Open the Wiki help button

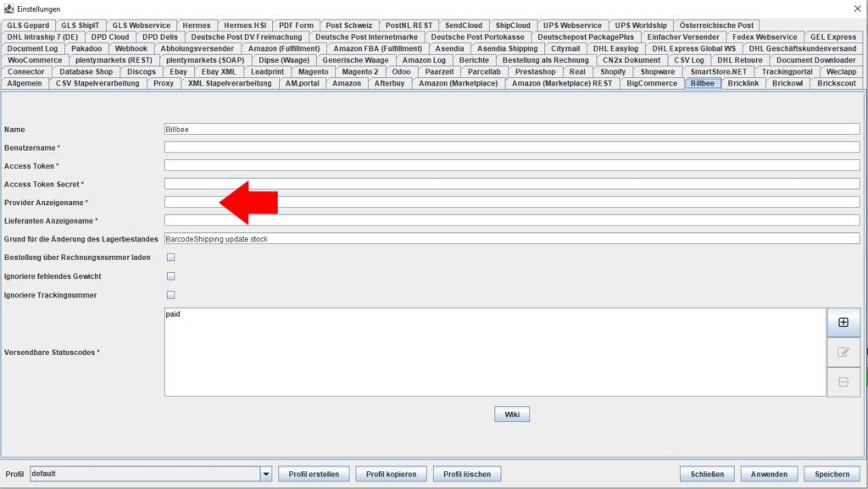pos(512,414)
